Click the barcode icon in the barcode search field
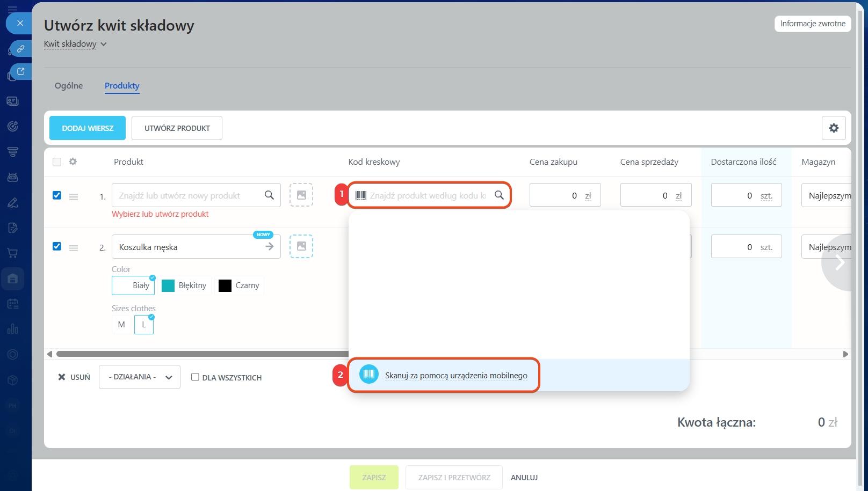The width and height of the screenshot is (868, 491). tap(361, 195)
